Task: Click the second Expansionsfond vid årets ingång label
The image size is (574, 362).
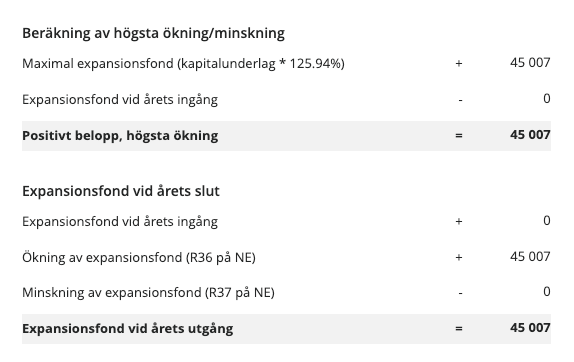Action: tap(120, 221)
